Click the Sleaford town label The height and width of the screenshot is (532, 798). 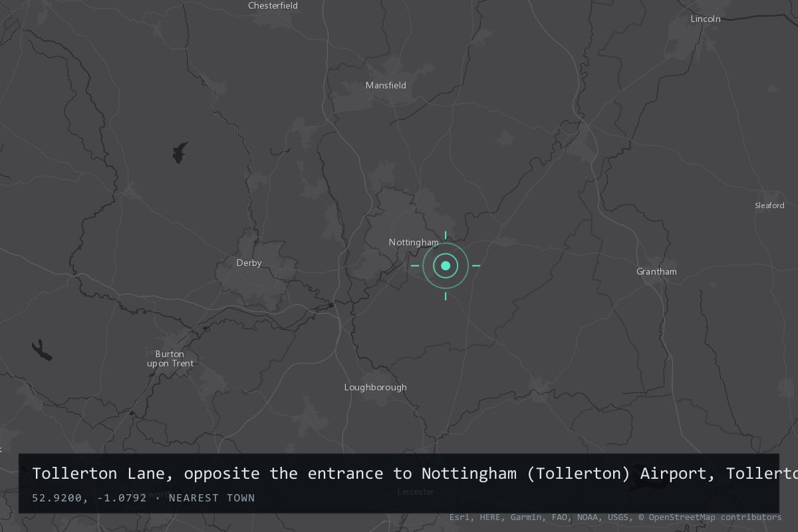(x=769, y=205)
